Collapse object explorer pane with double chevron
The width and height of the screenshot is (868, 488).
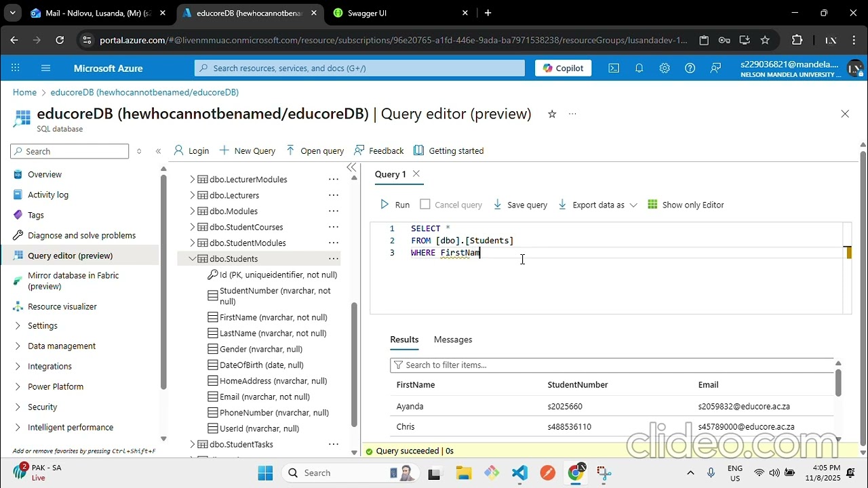pyautogui.click(x=351, y=167)
